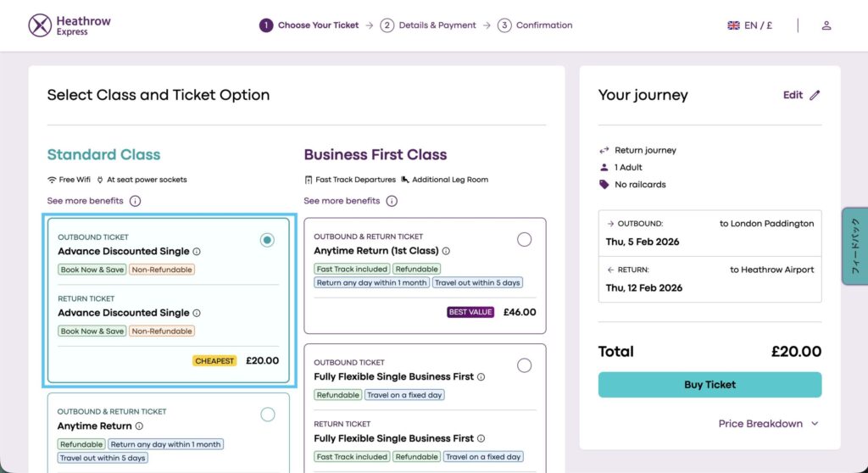Viewport: 868px width, 473px height.
Task: Select the Advance Discounted Single radio button
Action: pos(267,240)
